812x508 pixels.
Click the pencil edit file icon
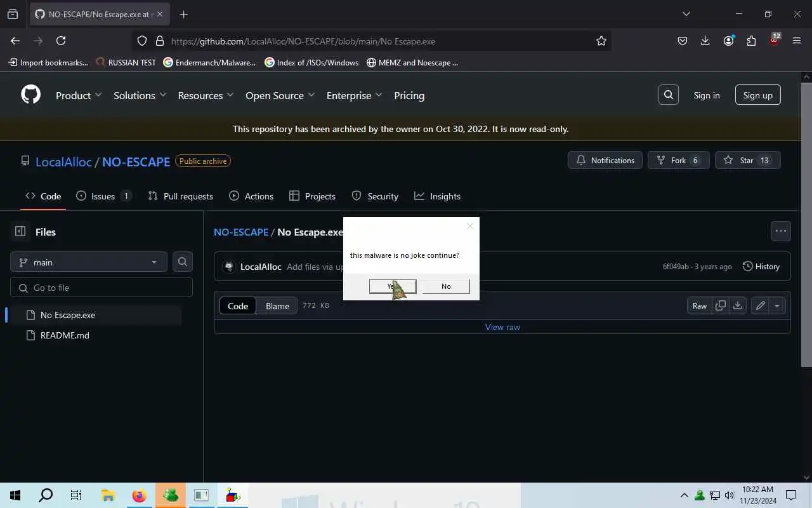coord(760,305)
